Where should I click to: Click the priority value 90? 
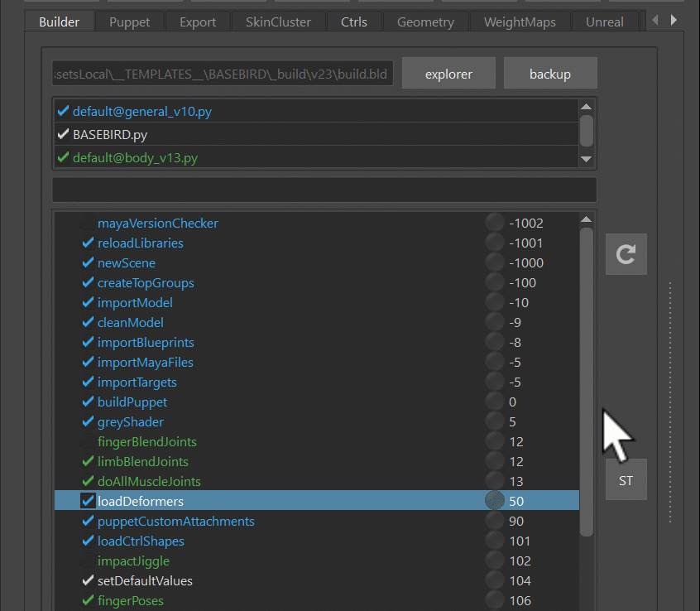(516, 522)
